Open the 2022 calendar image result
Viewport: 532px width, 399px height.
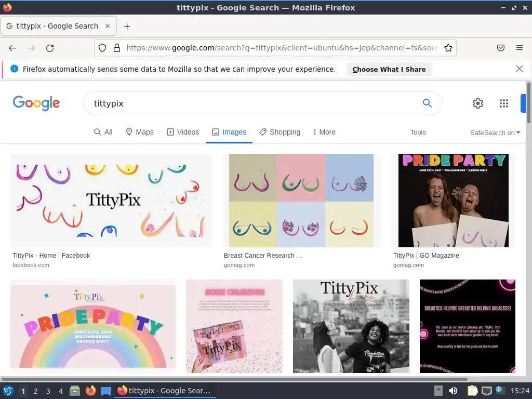coord(234,326)
